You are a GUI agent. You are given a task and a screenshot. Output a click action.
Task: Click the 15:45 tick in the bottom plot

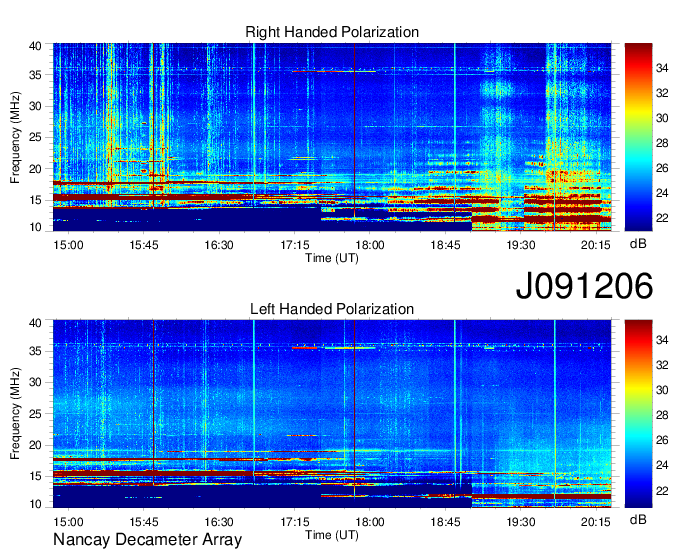[144, 522]
